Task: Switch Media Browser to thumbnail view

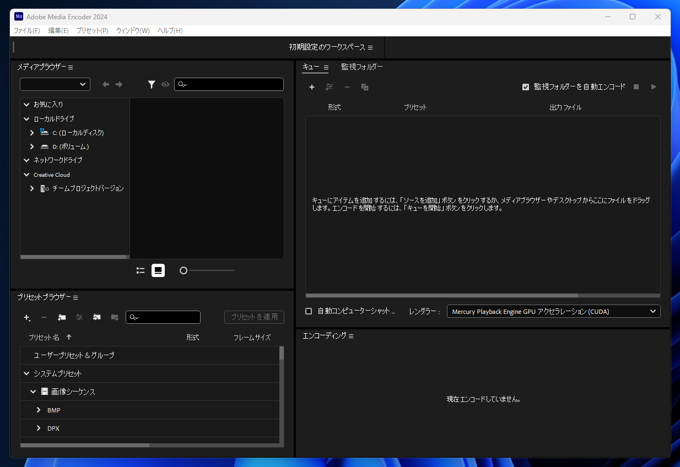Action: [158, 271]
